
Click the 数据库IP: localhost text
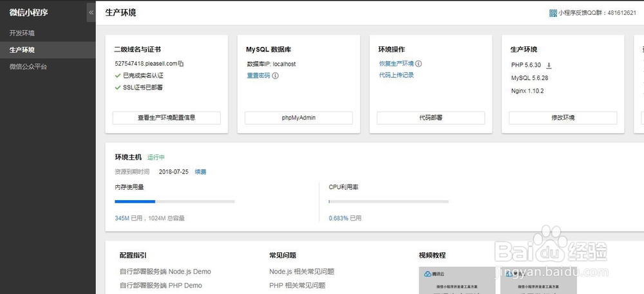click(271, 64)
